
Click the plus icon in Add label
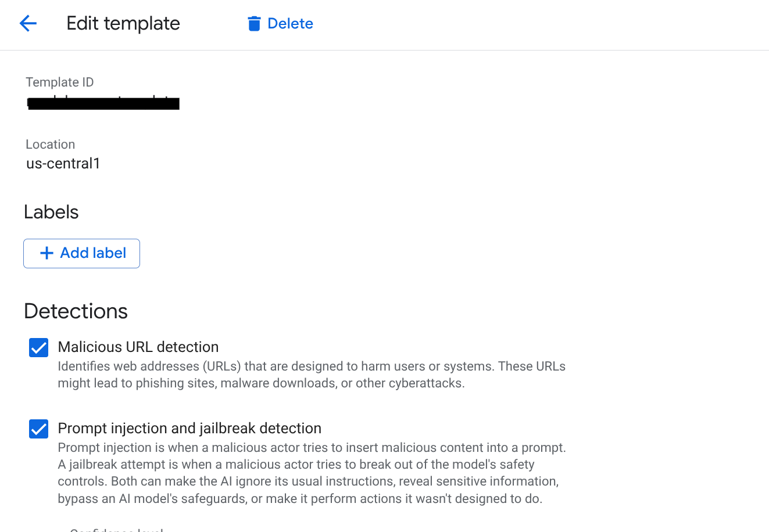(47, 253)
